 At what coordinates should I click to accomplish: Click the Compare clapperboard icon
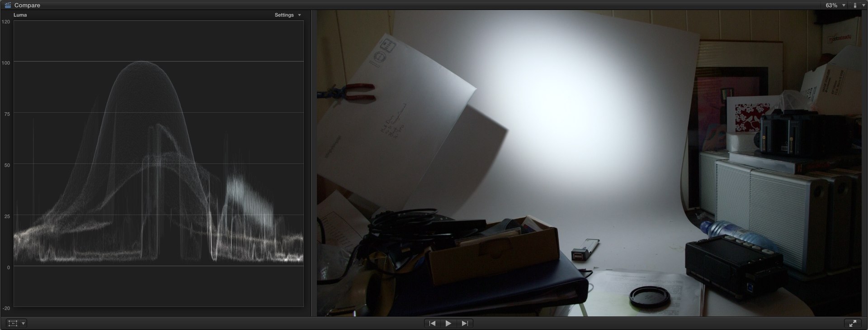click(x=8, y=5)
